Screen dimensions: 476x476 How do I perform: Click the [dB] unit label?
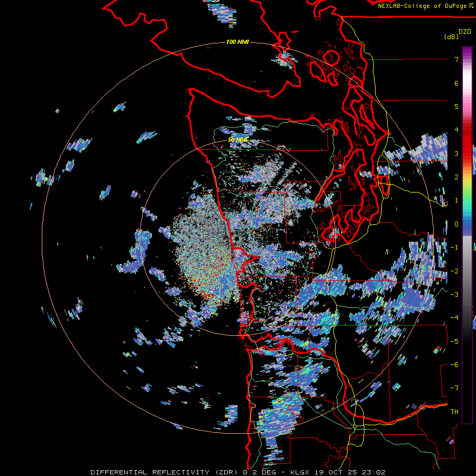[451, 36]
